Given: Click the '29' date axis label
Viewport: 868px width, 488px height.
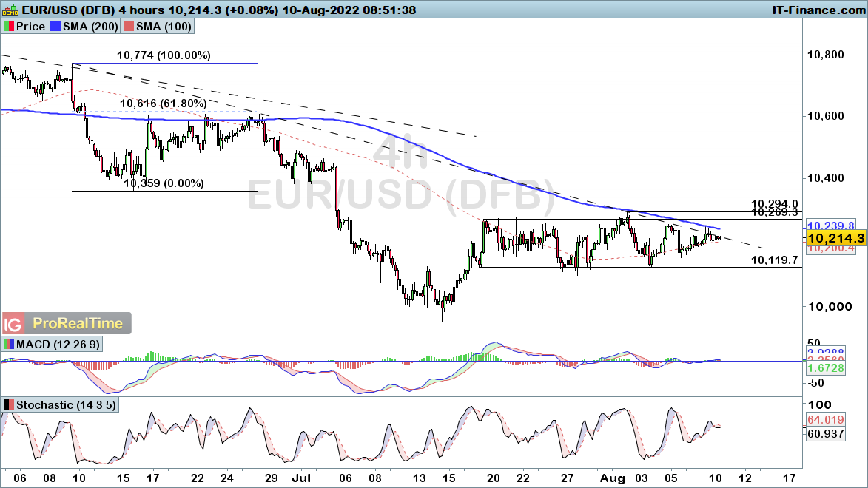Looking at the screenshot, I should coord(271,478).
